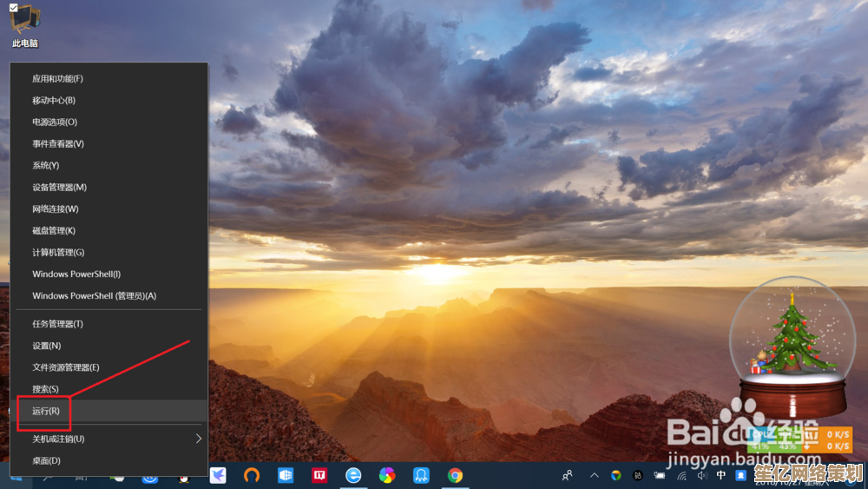
Task: Select 运行(R) from the menu
Action: tap(46, 411)
